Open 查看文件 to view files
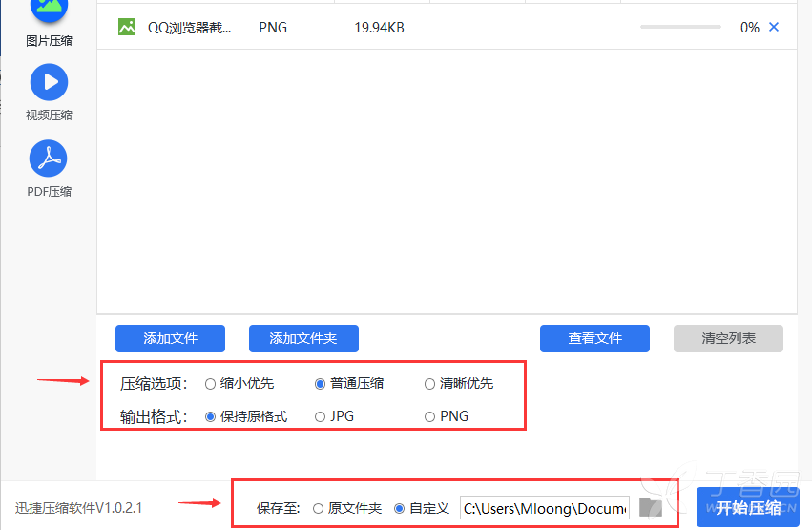This screenshot has height=530, width=812. coord(595,339)
